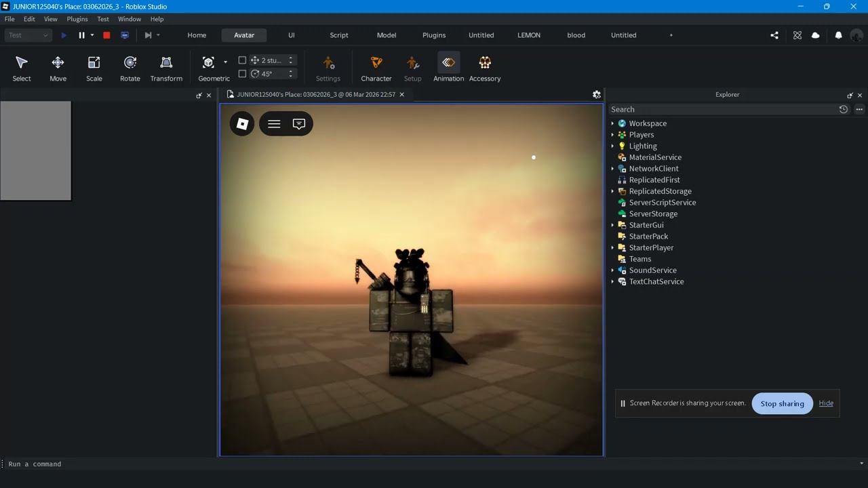Toggle client/server view monitor icon
This screenshot has height=488, width=868.
tap(125, 35)
